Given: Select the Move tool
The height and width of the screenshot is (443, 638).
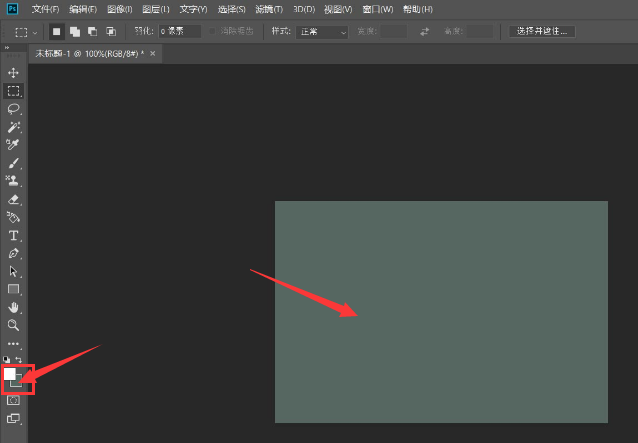Looking at the screenshot, I should [14, 73].
